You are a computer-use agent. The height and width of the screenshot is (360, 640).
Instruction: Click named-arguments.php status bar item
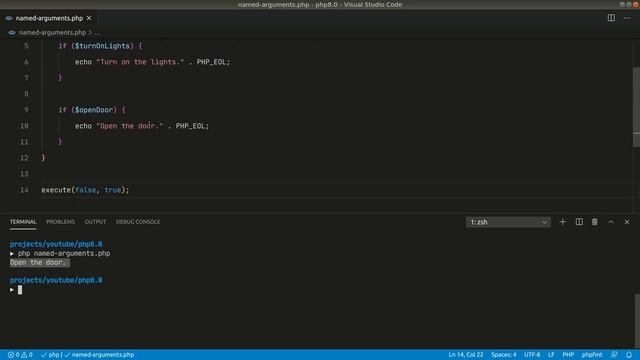pyautogui.click(x=99, y=355)
